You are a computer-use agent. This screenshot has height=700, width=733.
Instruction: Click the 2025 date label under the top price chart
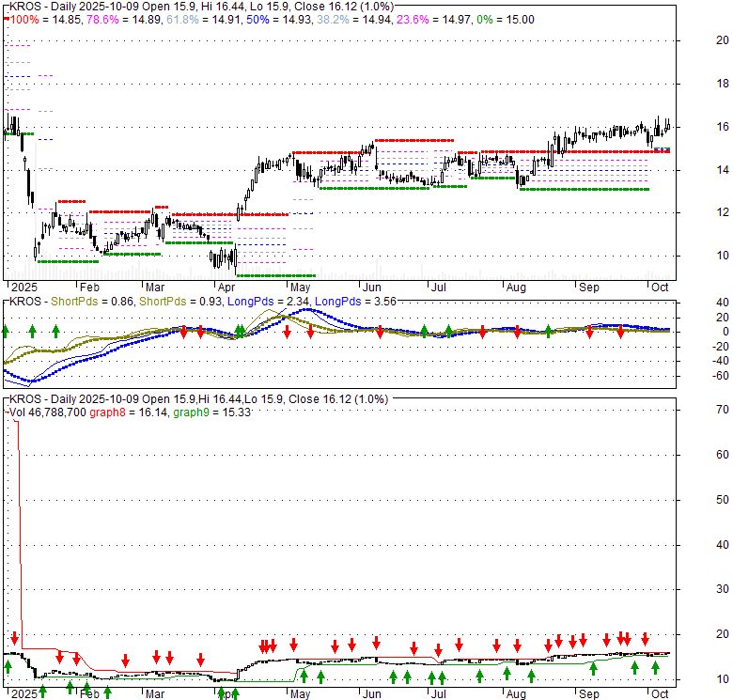24,288
